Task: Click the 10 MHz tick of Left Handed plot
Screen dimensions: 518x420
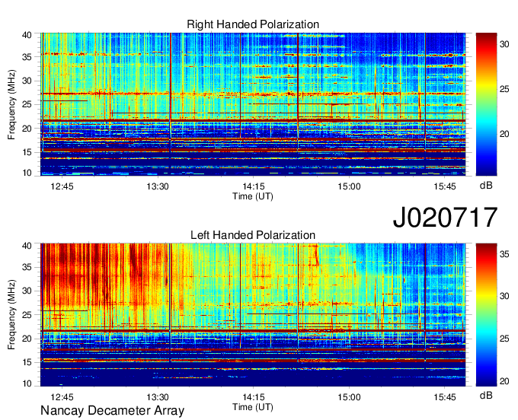Action: tap(27, 383)
